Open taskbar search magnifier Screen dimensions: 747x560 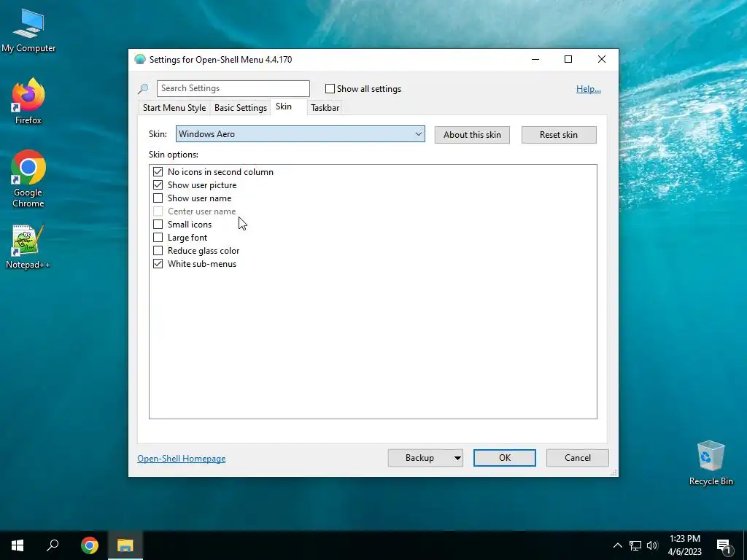pos(53,545)
